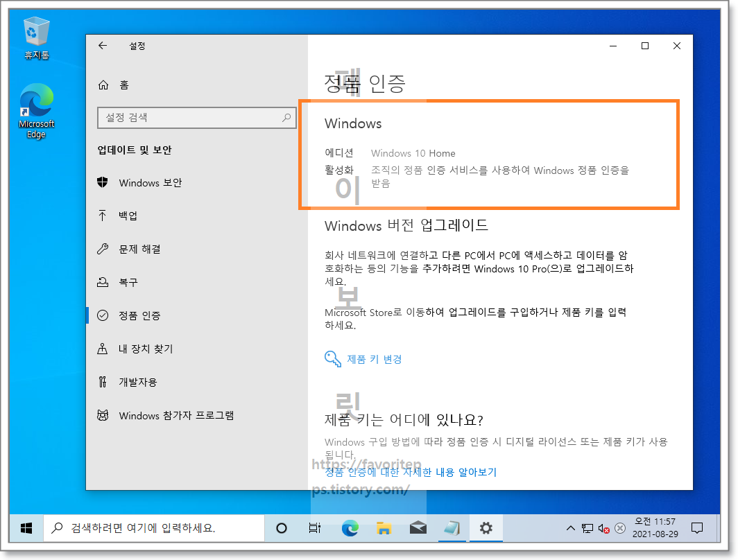Open the Mail app on the taskbar
738x560 pixels.
[x=418, y=528]
